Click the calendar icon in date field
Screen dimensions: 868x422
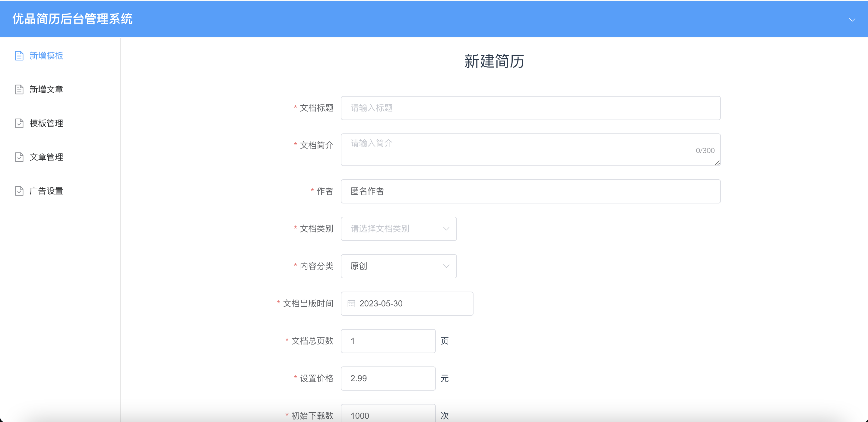point(351,304)
